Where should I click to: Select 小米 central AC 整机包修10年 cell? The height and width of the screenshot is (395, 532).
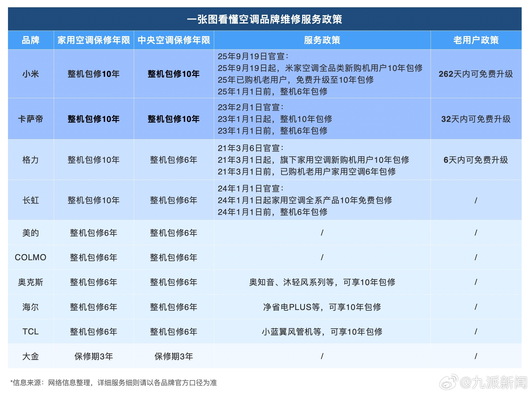point(174,74)
